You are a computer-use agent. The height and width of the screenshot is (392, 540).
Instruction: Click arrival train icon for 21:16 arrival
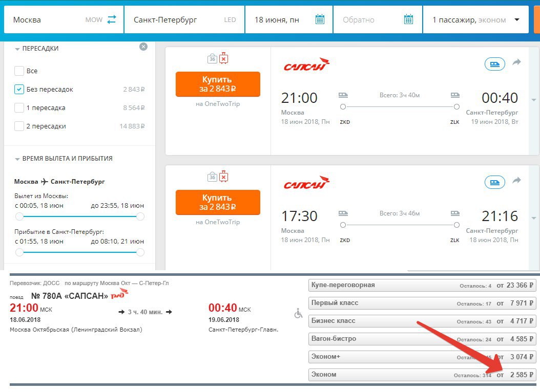point(455,213)
